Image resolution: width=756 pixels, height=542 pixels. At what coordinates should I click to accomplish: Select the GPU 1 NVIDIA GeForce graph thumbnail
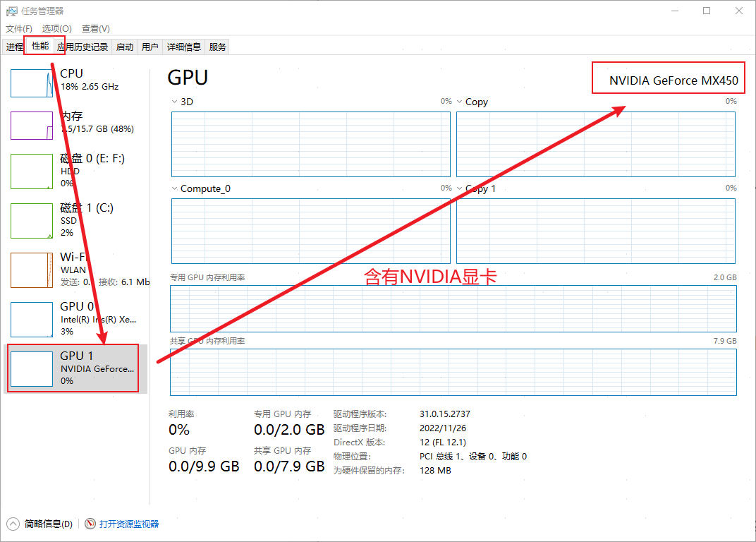point(32,369)
